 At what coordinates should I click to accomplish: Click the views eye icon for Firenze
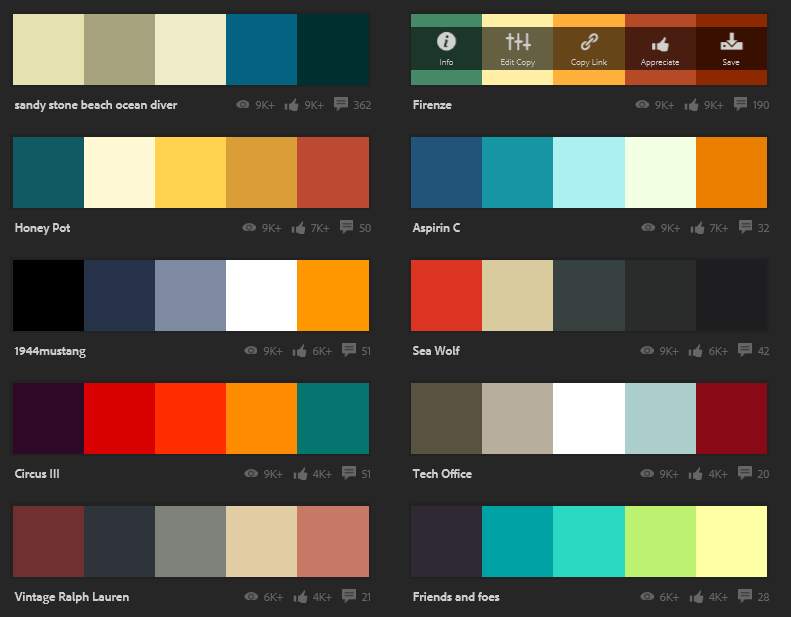(642, 104)
